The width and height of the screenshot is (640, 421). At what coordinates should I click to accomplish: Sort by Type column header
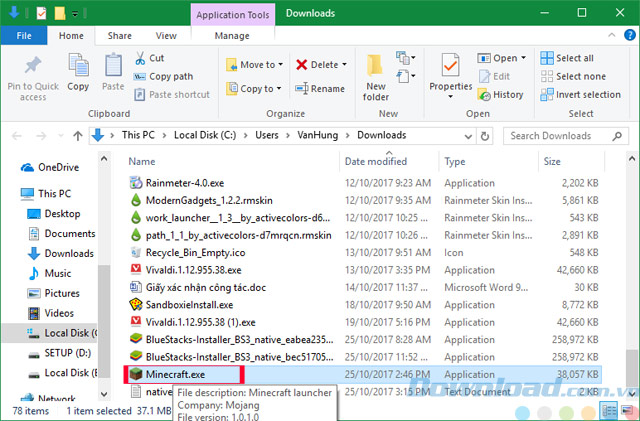tap(455, 162)
